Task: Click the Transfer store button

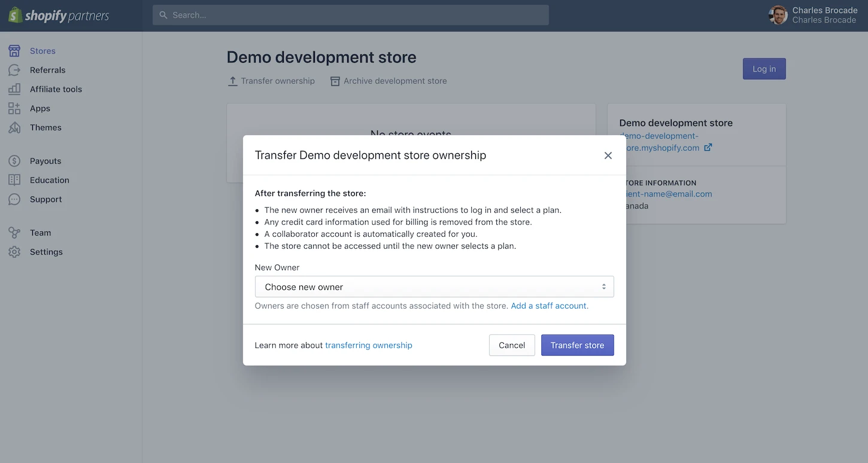Action: pyautogui.click(x=578, y=345)
